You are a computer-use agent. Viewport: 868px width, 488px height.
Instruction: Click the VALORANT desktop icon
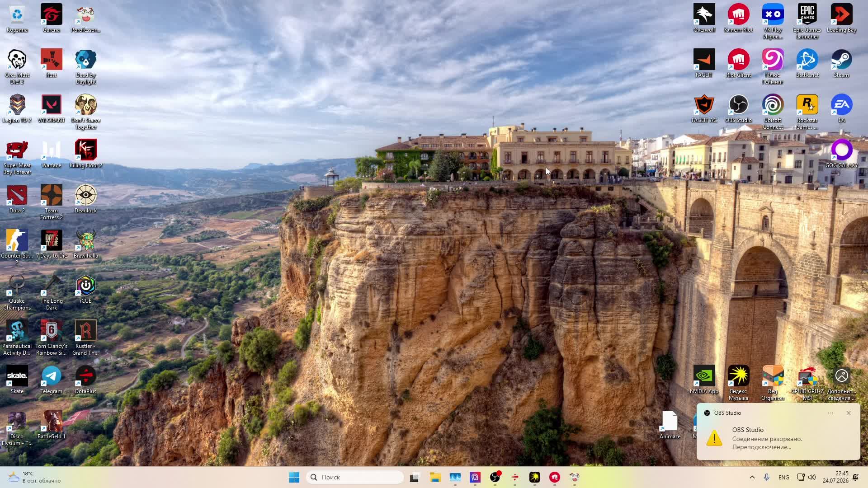coord(51,109)
